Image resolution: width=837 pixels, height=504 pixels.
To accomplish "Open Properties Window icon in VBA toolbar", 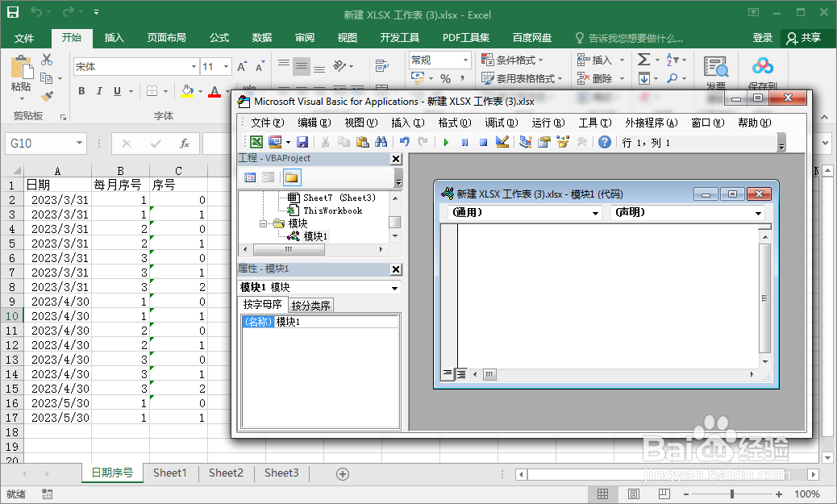I will coord(544,142).
